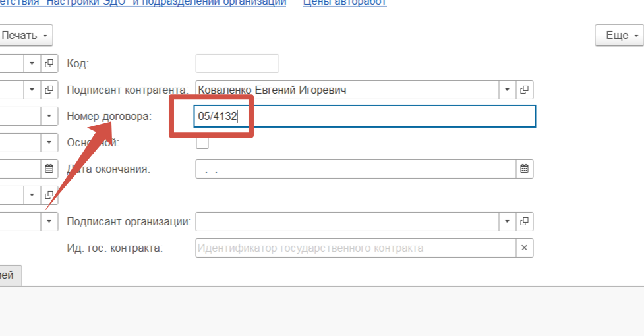The height and width of the screenshot is (336, 644).
Task: Open the Еще menu
Action: click(x=618, y=35)
